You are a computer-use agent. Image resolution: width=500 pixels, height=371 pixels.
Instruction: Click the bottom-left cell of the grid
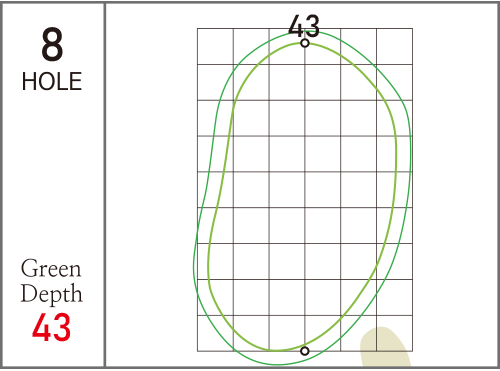(215, 333)
